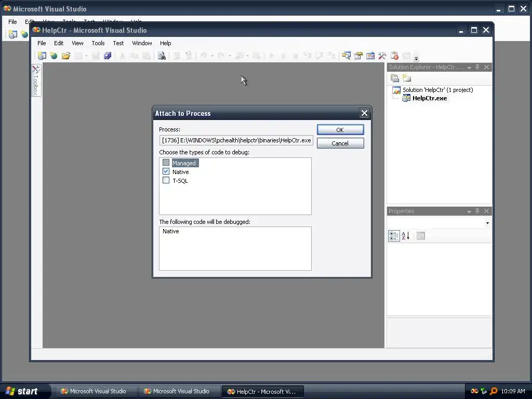Click the Open File folder icon
The width and height of the screenshot is (532, 399).
coord(66,56)
